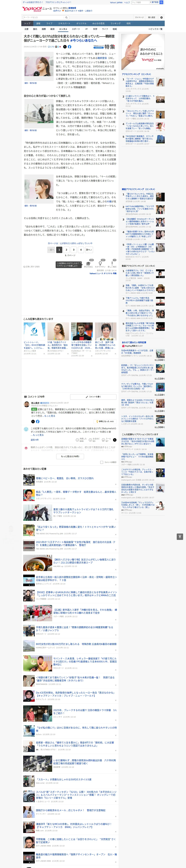
Task: Share the Babymetal comment on X
Action: pyautogui.click(x=114, y=440)
